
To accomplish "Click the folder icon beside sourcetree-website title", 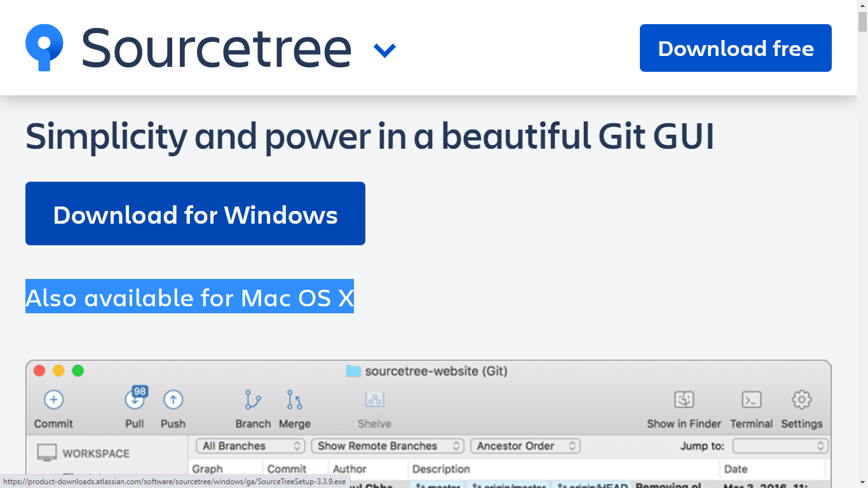I will [x=353, y=370].
